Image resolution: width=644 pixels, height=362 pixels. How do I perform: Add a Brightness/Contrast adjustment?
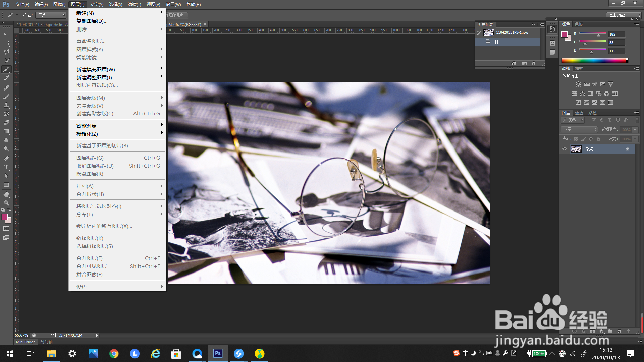click(x=578, y=84)
